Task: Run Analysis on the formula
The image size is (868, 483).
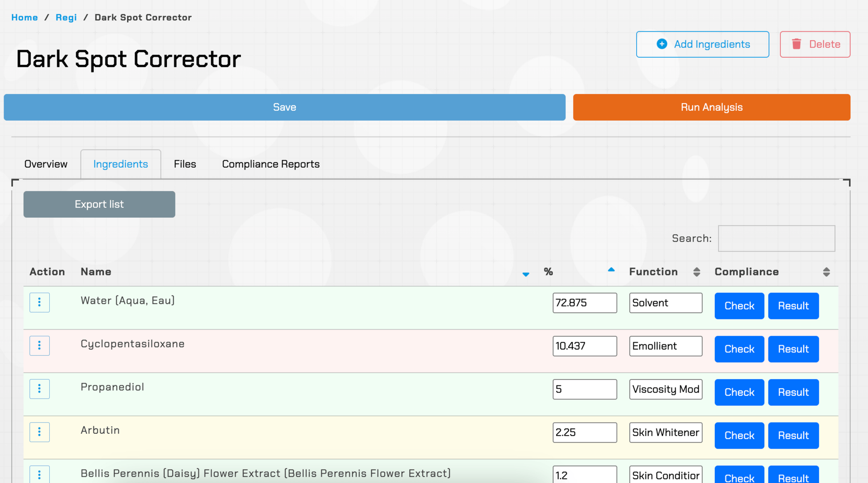Action: 712,107
